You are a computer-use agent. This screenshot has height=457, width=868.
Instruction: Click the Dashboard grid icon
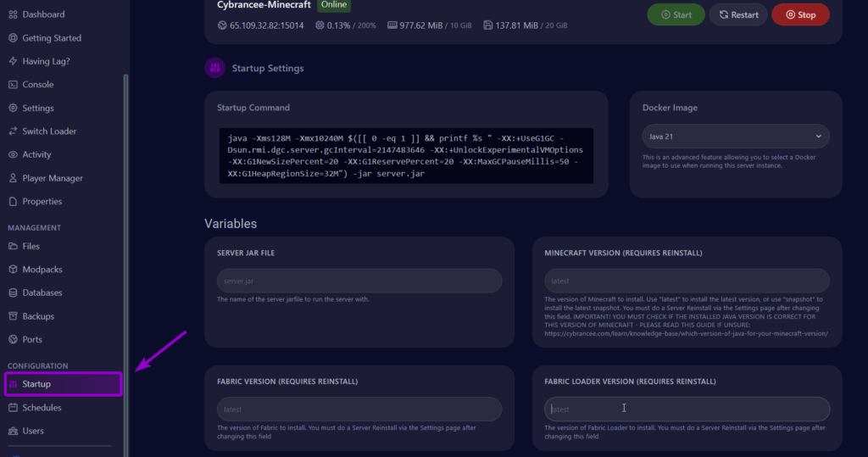pos(13,14)
